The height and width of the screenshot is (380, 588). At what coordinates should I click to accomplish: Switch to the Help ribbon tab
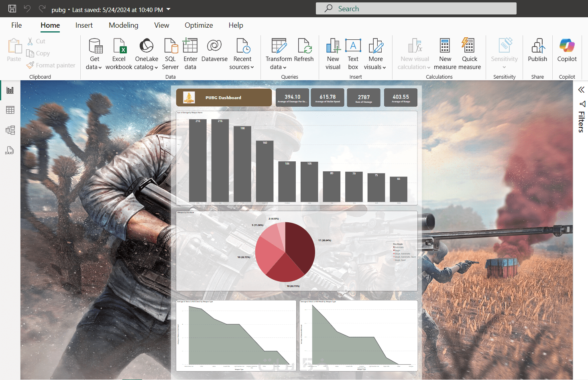click(x=236, y=25)
